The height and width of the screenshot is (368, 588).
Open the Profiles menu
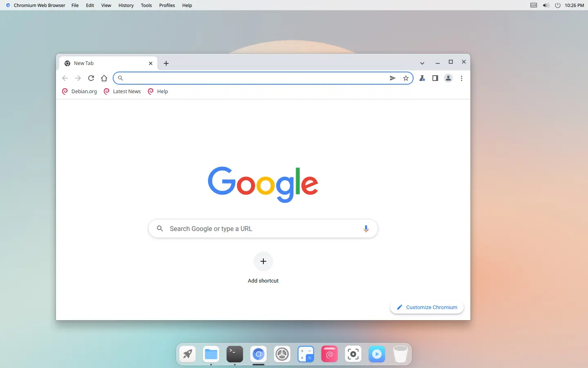167,5
